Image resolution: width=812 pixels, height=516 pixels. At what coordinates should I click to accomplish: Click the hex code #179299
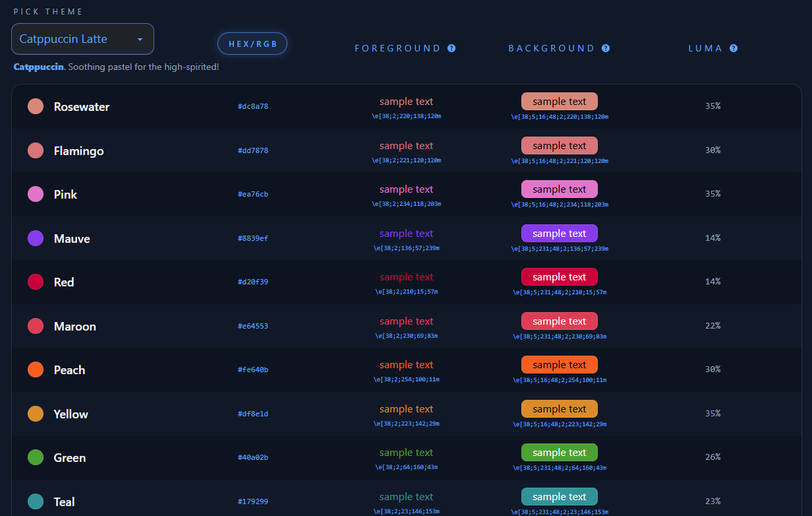pyautogui.click(x=253, y=502)
